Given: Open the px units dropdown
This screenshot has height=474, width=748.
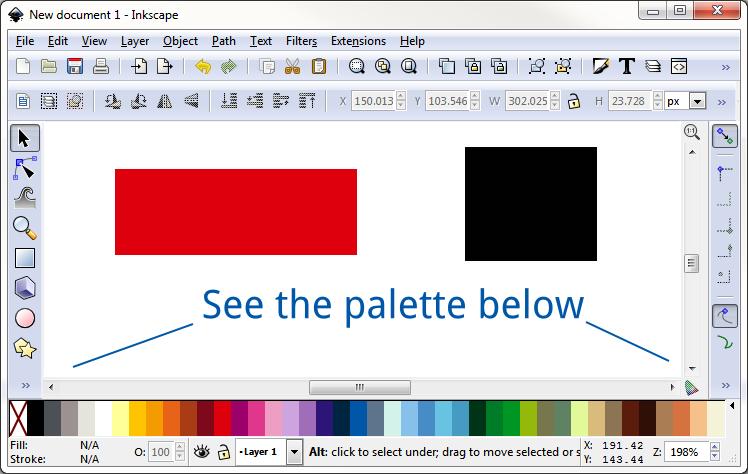Looking at the screenshot, I should point(697,101).
